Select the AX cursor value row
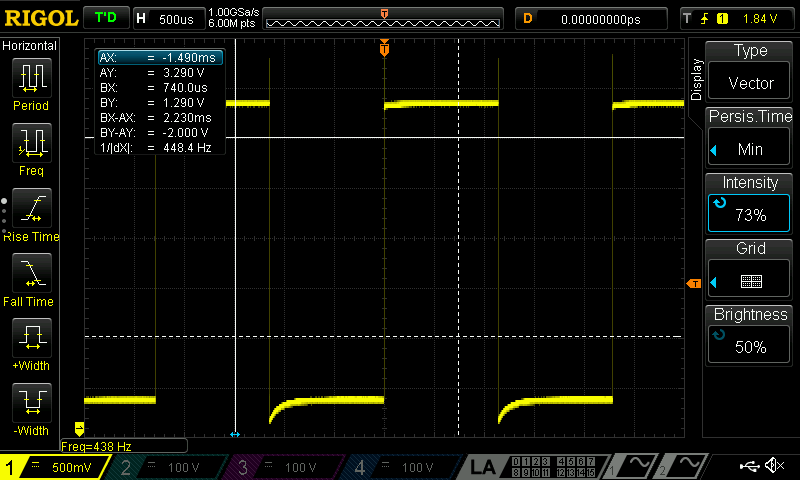Viewport: 800px width, 480px height. [x=160, y=58]
